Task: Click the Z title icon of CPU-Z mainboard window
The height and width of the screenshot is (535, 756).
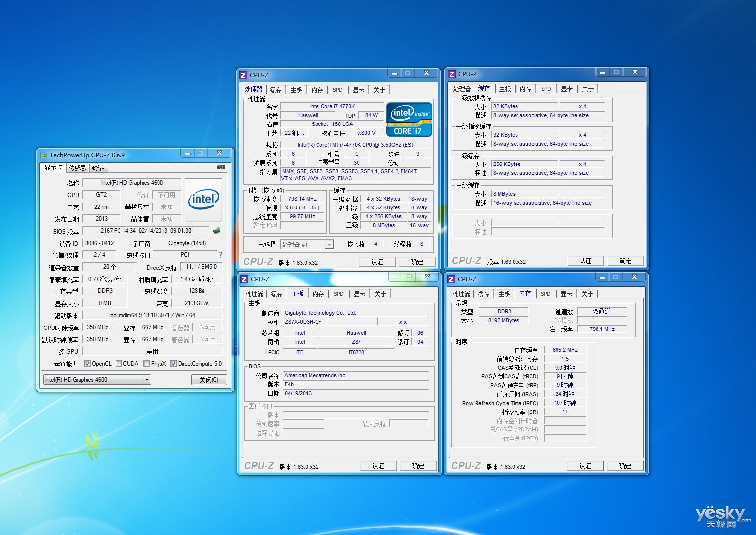Action: 244,279
